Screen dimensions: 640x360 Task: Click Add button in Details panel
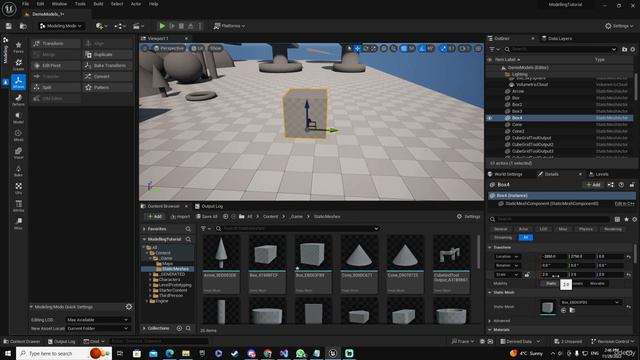593,185
